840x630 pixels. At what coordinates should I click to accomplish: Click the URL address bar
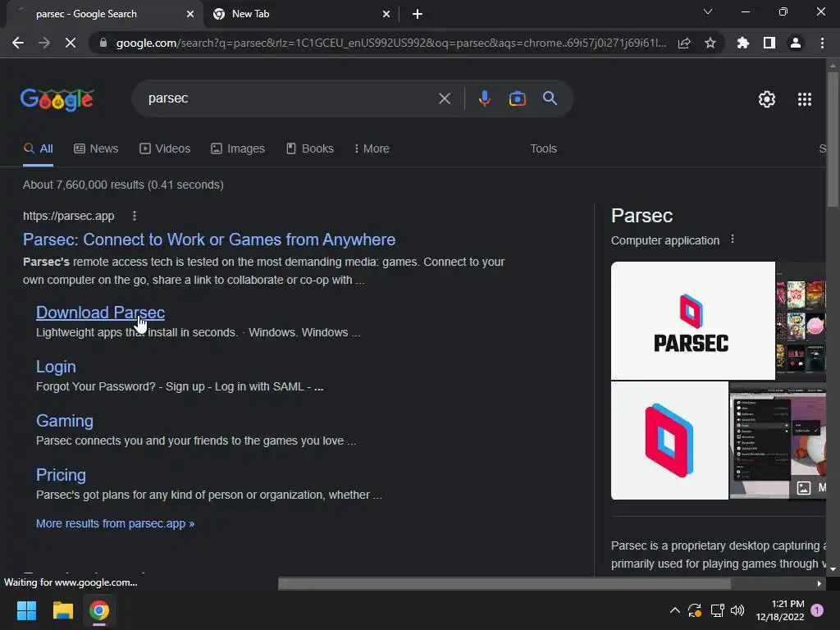pyautogui.click(x=391, y=43)
